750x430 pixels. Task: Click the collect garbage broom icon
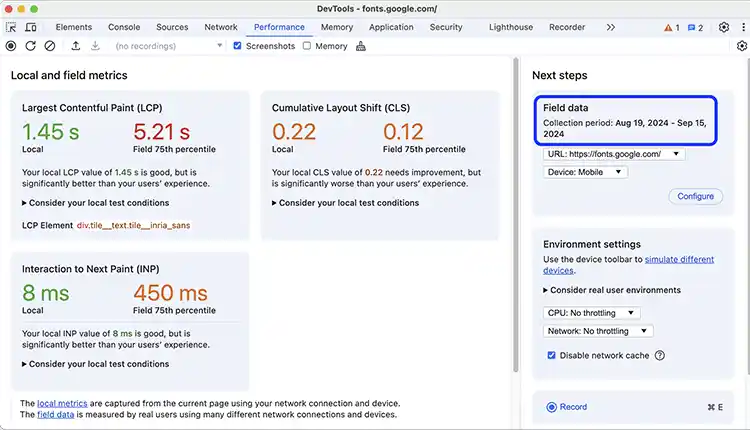361,46
